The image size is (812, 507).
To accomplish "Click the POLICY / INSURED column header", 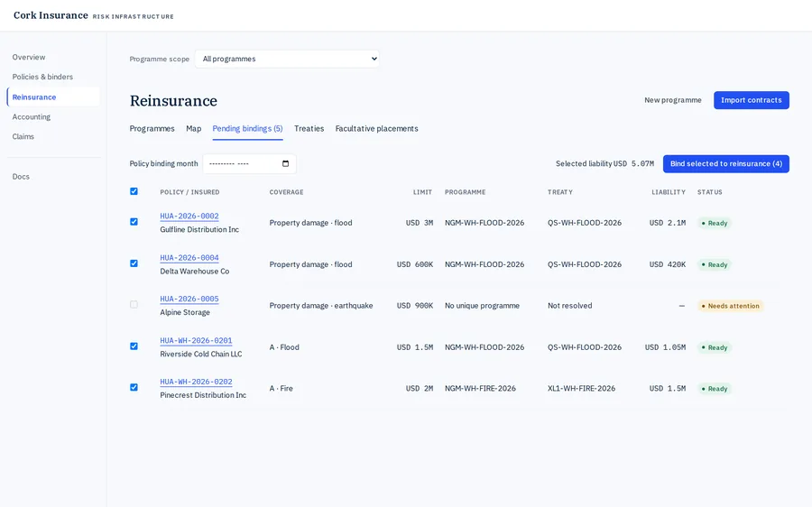I will [x=189, y=192].
